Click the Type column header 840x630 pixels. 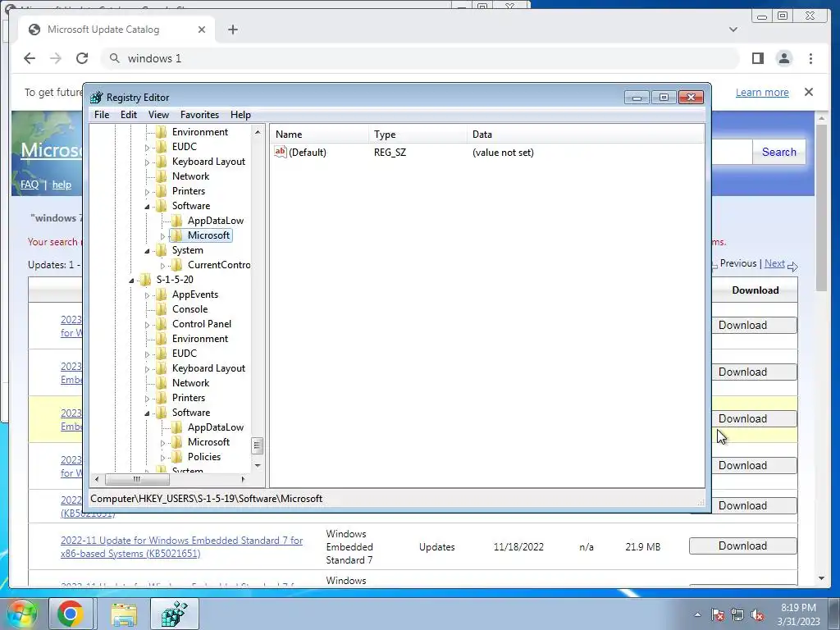(418, 135)
